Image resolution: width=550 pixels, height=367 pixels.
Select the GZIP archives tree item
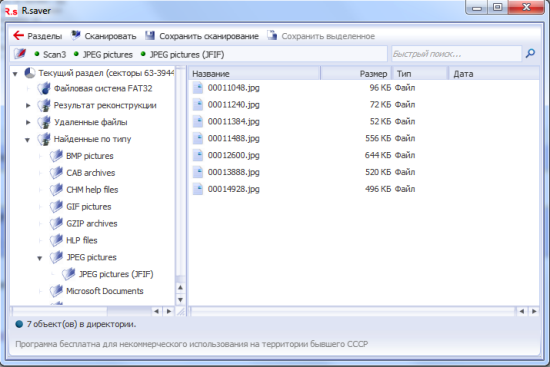92,223
